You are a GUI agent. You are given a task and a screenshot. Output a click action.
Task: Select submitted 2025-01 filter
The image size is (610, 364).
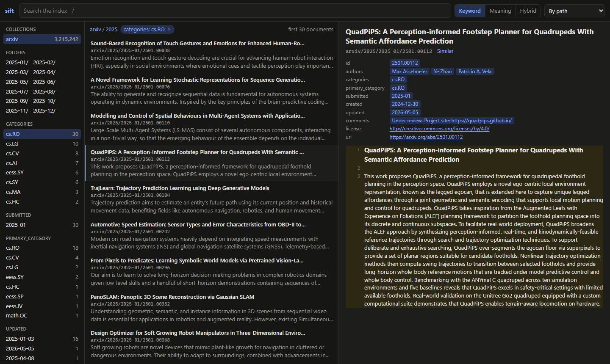click(x=42, y=225)
